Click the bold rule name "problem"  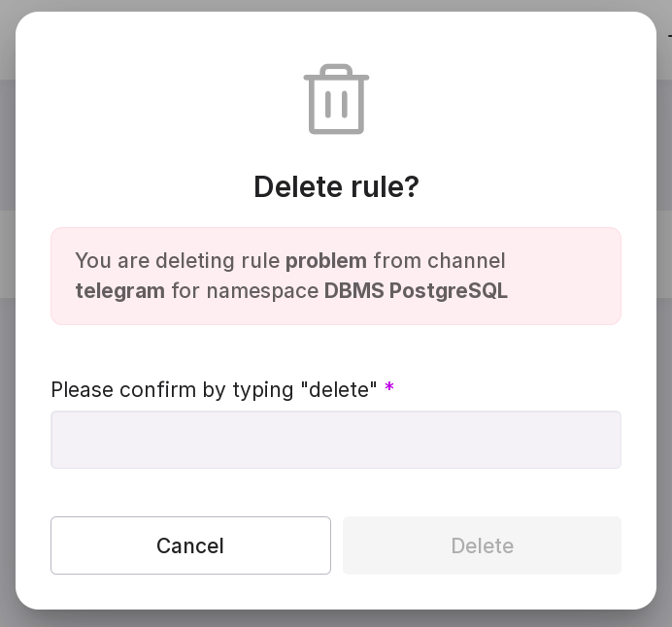pyautogui.click(x=326, y=261)
